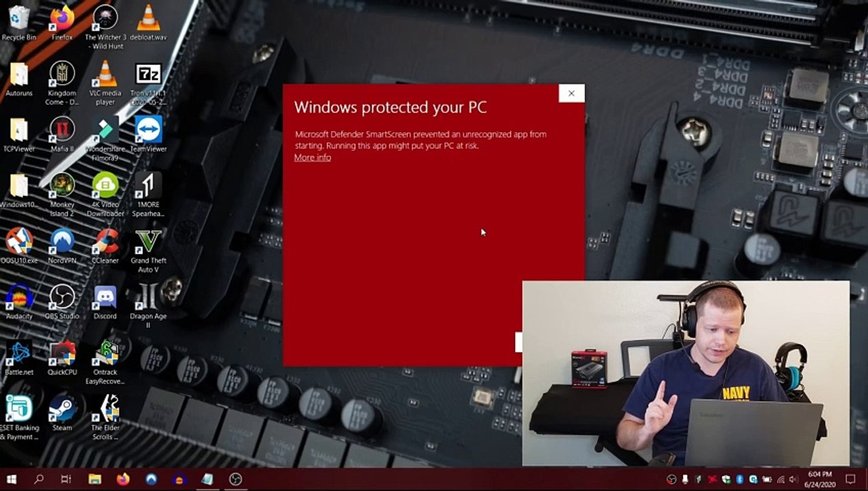Open the TCPViewer folder icon

[19, 135]
